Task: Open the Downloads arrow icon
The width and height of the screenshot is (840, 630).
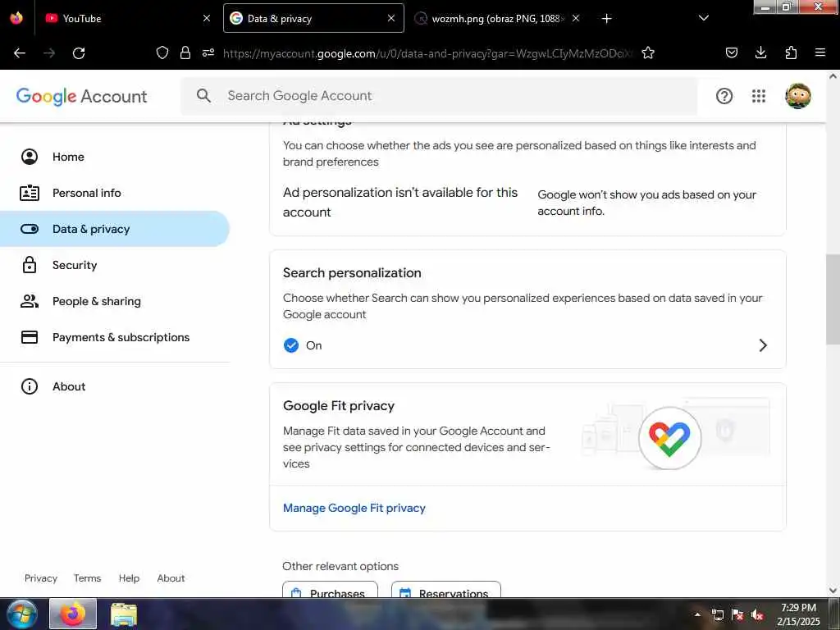Action: (760, 52)
